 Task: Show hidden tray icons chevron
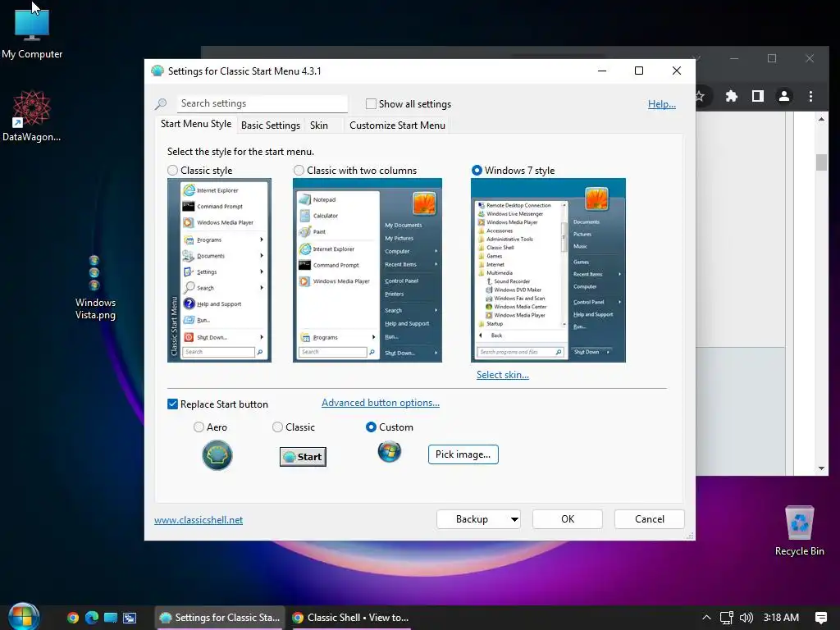coord(706,618)
